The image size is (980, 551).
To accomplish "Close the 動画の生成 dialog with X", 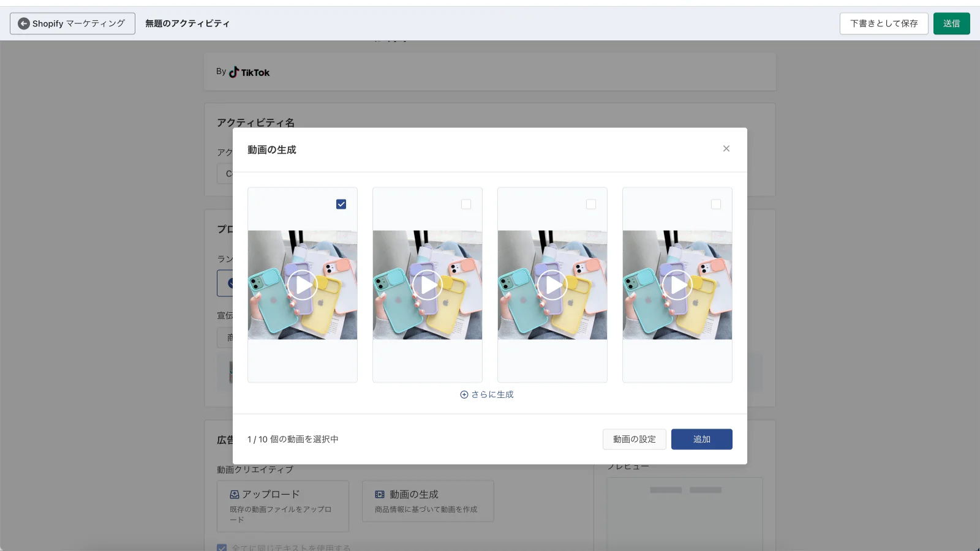I will (x=726, y=149).
